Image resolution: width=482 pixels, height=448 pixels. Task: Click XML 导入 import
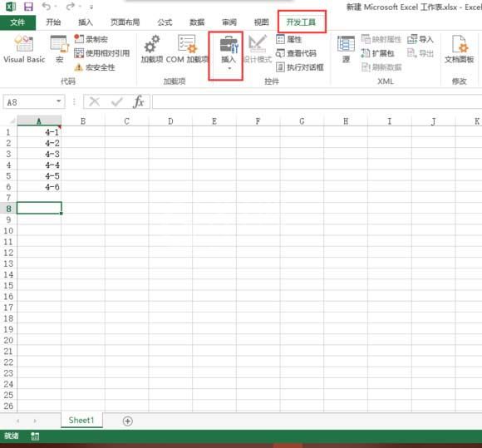pos(421,39)
